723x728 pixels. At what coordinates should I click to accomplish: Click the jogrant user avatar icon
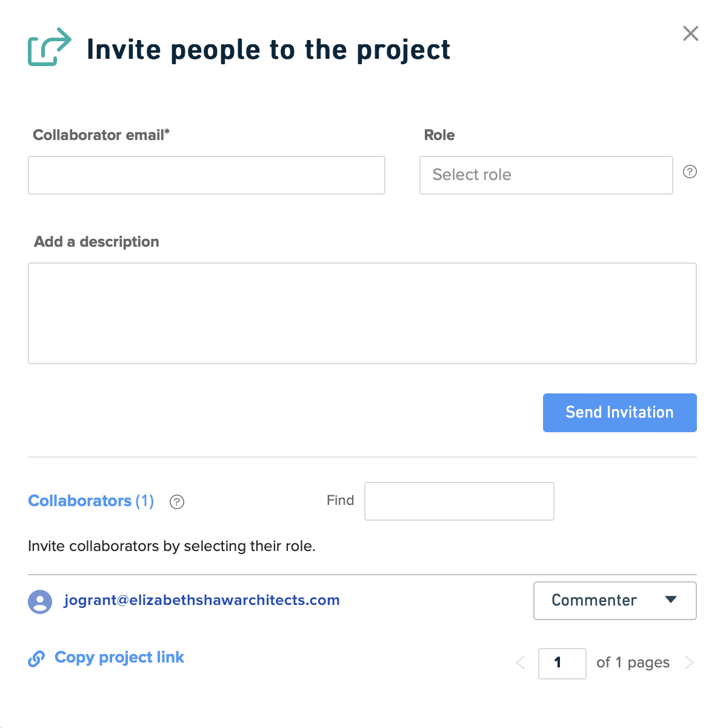(40, 602)
